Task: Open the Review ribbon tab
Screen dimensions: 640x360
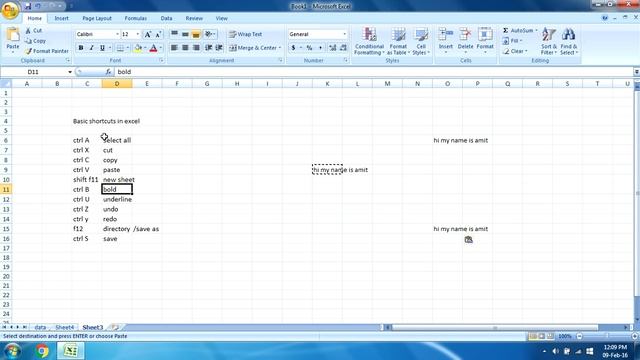Action: [x=194, y=18]
